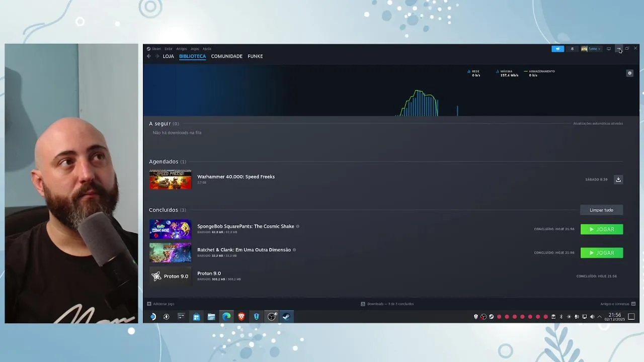Open Amigos e conversas panel
644x362 pixels.
click(x=618, y=304)
